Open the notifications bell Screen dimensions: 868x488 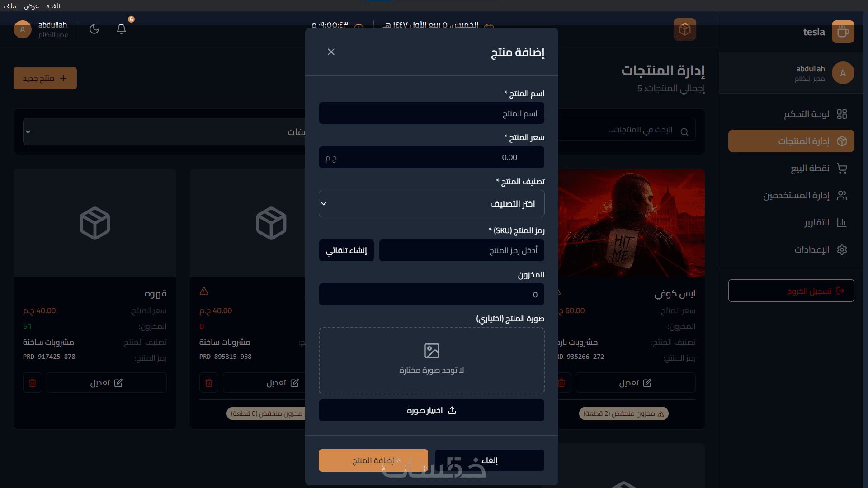tap(121, 29)
